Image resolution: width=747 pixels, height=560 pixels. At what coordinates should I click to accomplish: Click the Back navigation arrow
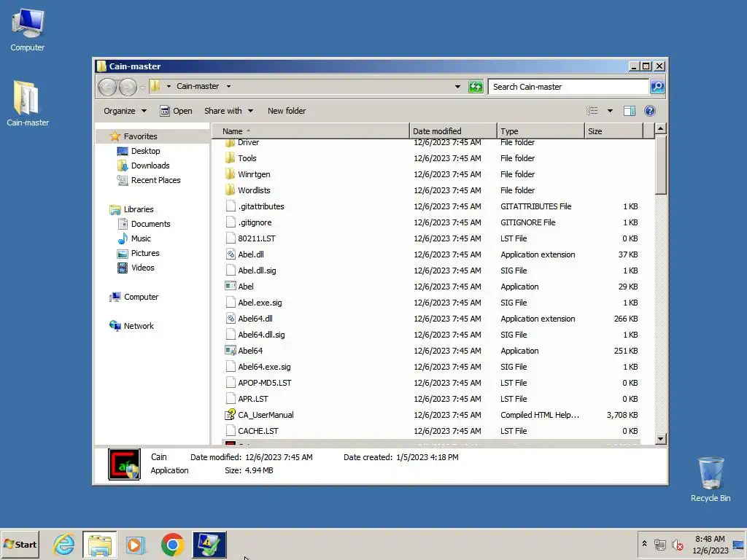click(108, 87)
